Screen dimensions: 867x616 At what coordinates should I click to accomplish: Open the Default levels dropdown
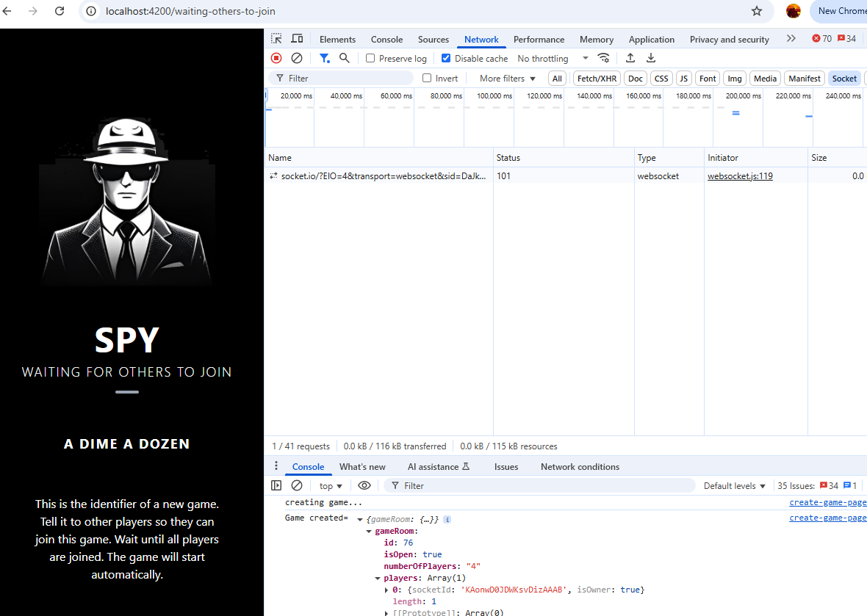(x=734, y=486)
